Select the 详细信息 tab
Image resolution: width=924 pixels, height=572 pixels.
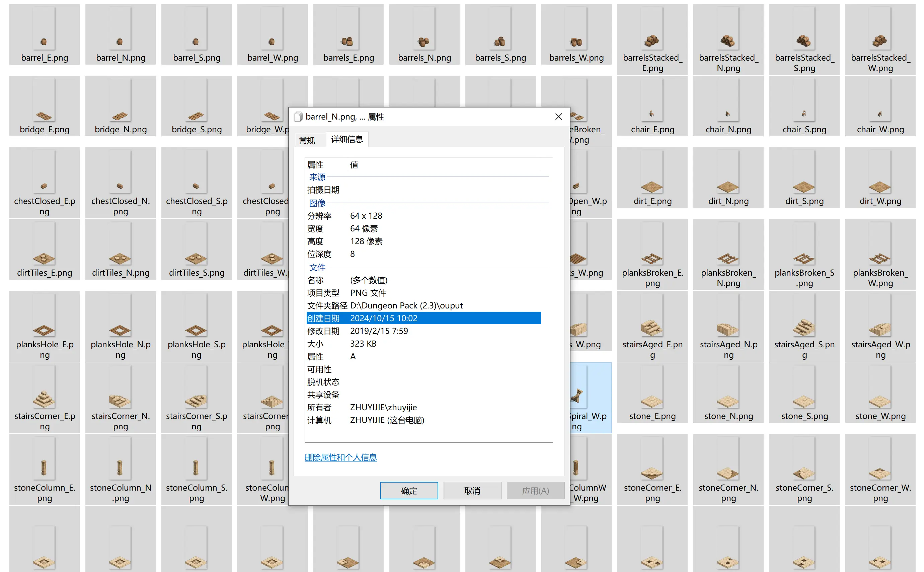[347, 139]
